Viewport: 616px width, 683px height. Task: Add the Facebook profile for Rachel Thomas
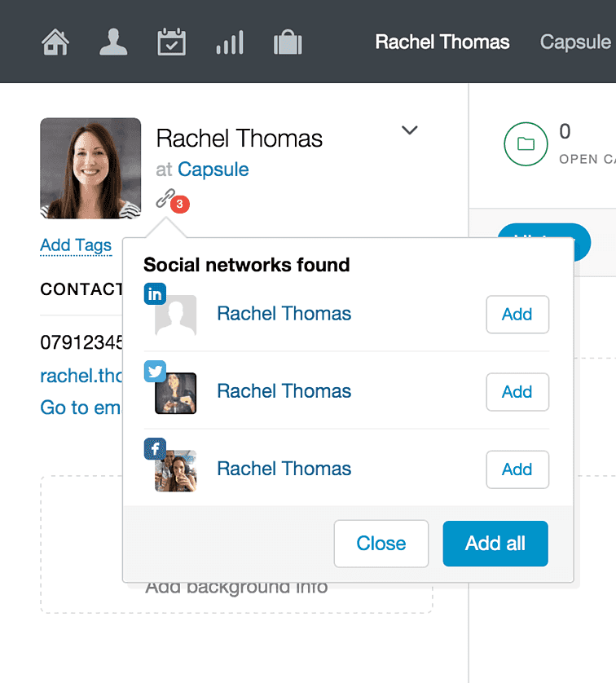(517, 469)
